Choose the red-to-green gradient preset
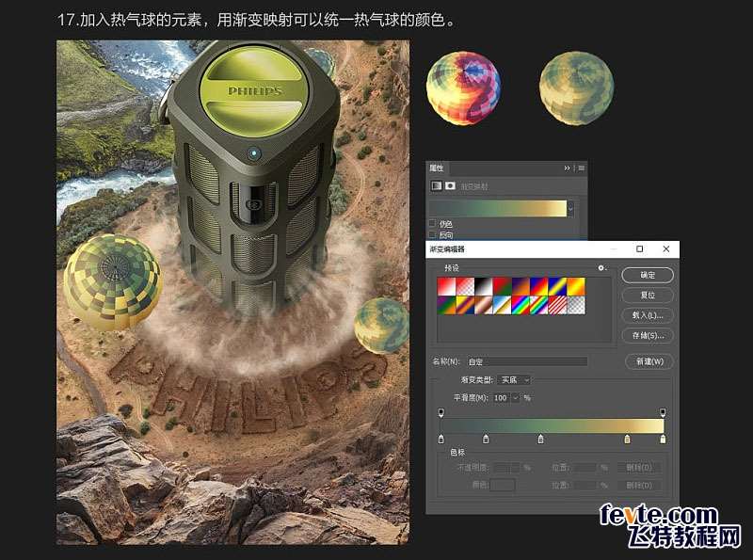753x560 pixels. pyautogui.click(x=502, y=287)
